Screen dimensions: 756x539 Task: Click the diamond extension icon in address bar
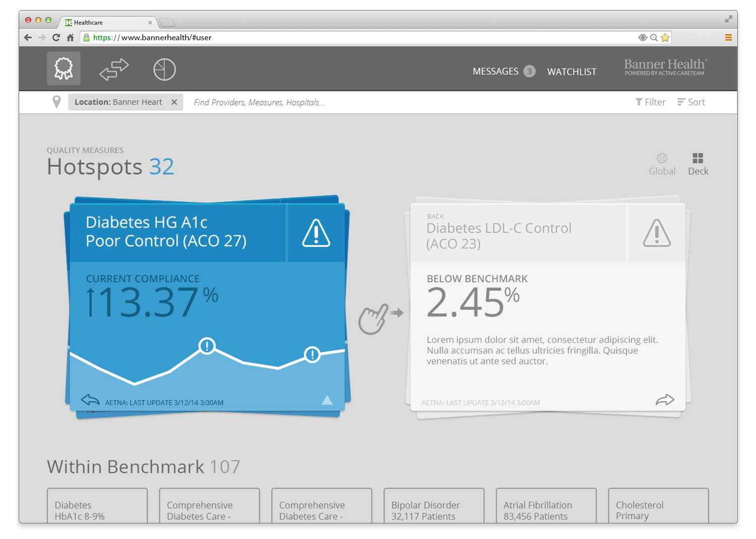(x=643, y=37)
